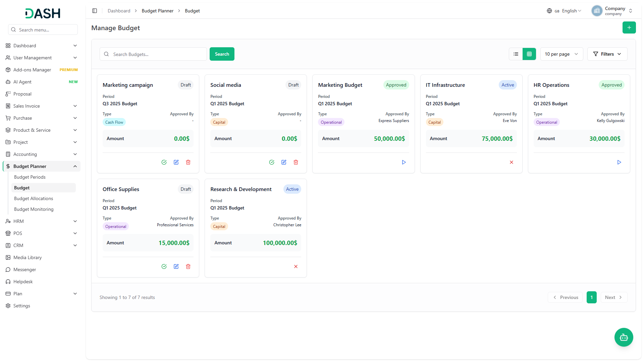Viewport: 644px width, 362px height.
Task: Open the Company avatar profile
Action: (x=597, y=11)
